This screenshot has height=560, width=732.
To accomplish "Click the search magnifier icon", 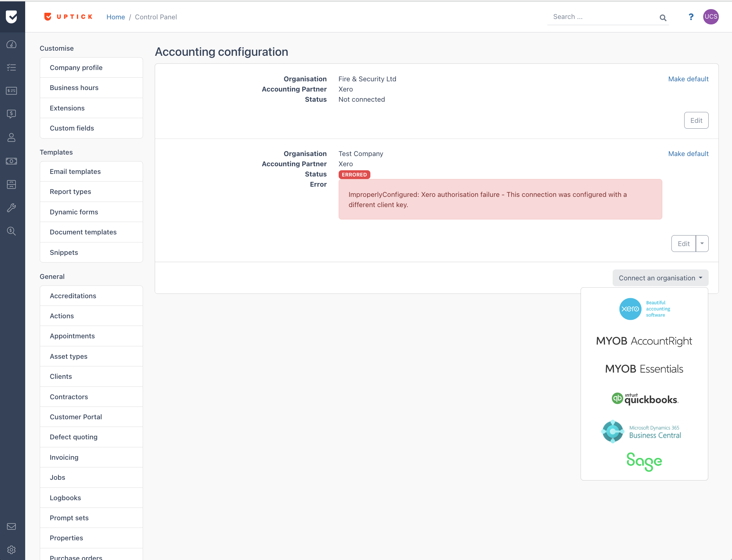I will [x=663, y=17].
